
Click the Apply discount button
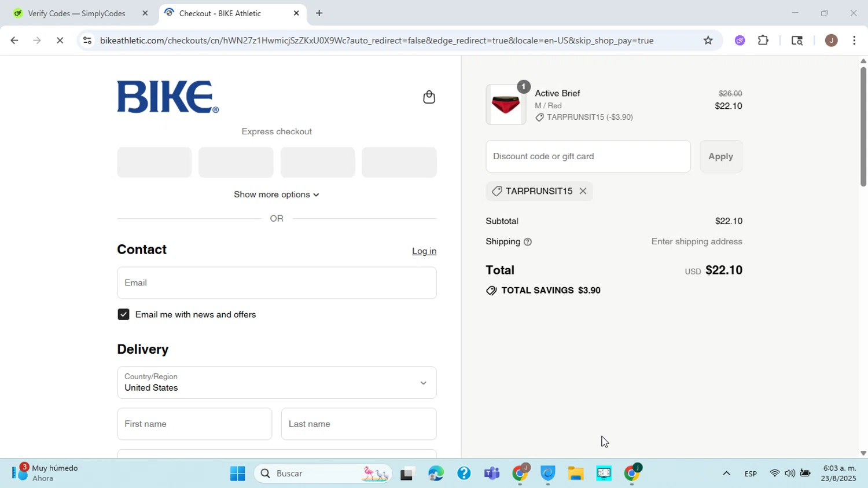[721, 156]
